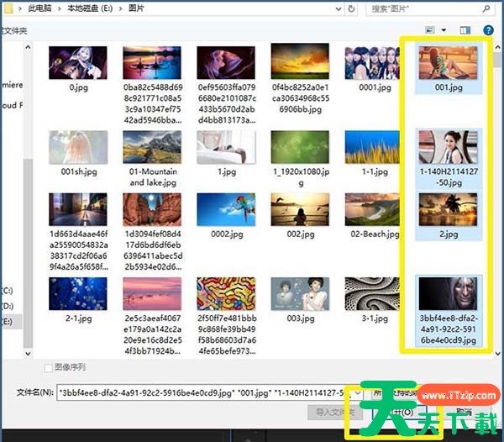The image size is (504, 442).
Task: Click the 取消 button
Action: [465, 412]
